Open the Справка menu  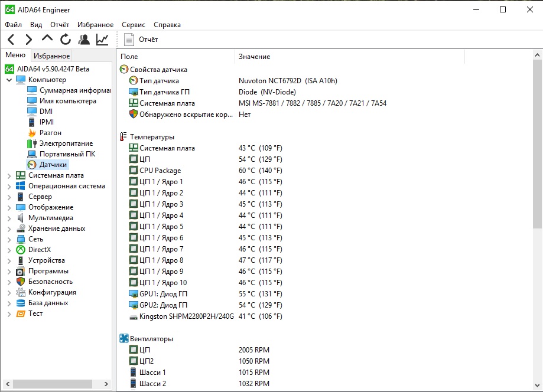167,25
